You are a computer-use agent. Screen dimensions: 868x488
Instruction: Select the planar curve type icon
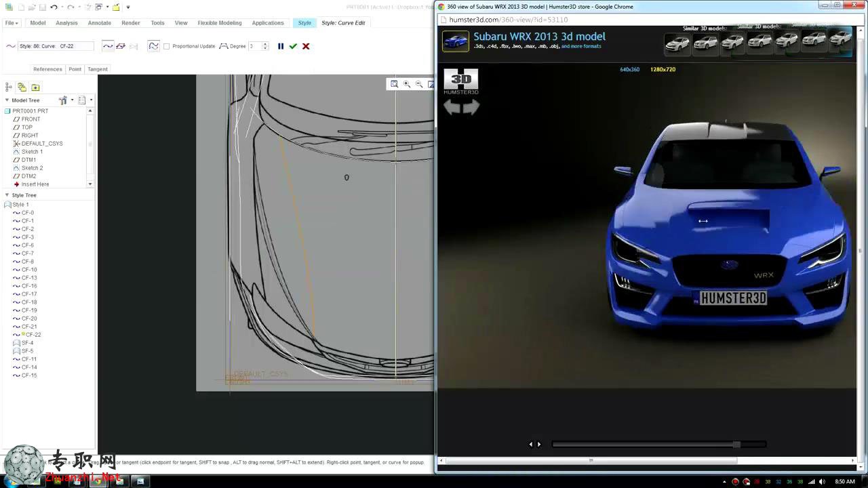pos(121,46)
